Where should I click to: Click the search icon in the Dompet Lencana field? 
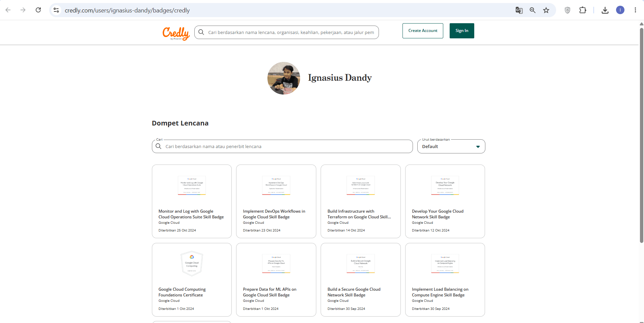pyautogui.click(x=158, y=146)
